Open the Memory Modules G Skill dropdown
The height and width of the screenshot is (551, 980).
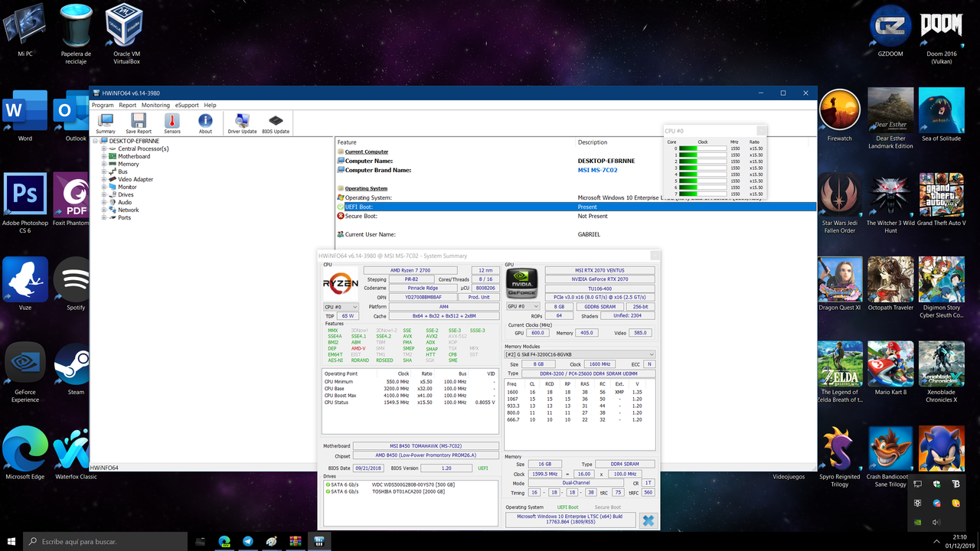pos(580,354)
